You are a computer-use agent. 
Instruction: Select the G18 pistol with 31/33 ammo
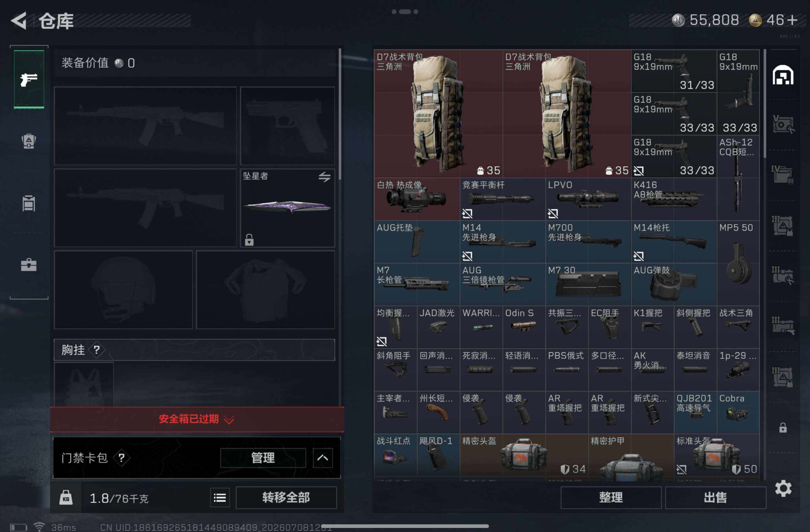(674, 71)
